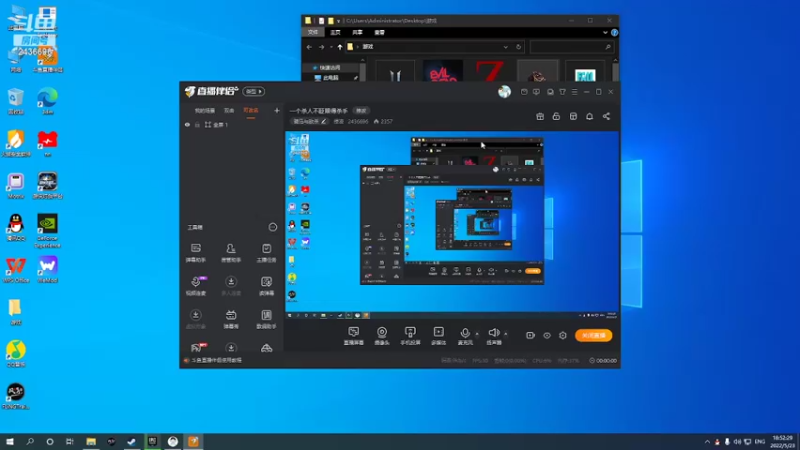Screen dimensions: 800x450
Task: Open the gear settings icon in bottom toolbar
Action: (x=563, y=335)
